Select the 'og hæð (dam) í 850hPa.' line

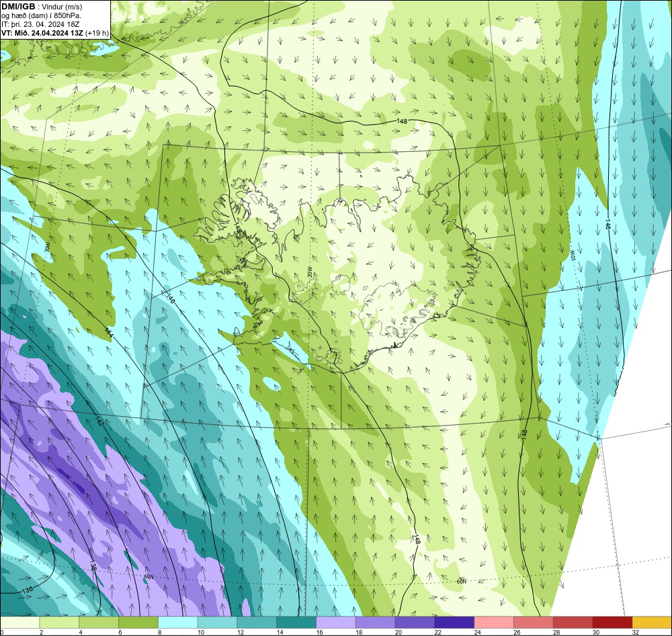[x=42, y=15]
